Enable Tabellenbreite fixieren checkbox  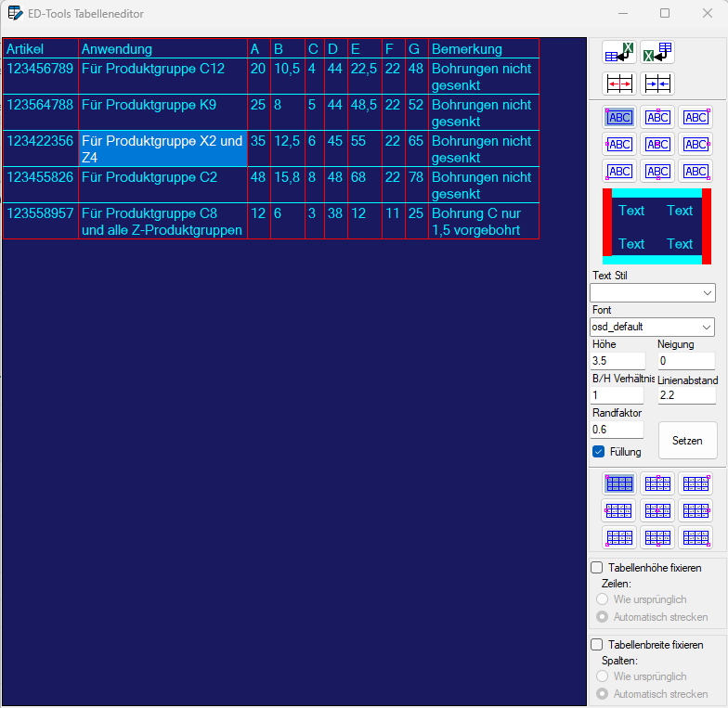tap(597, 644)
